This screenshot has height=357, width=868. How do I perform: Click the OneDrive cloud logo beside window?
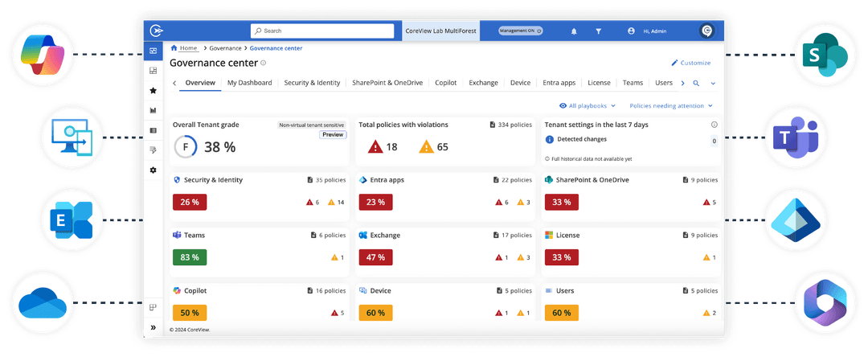(43, 303)
